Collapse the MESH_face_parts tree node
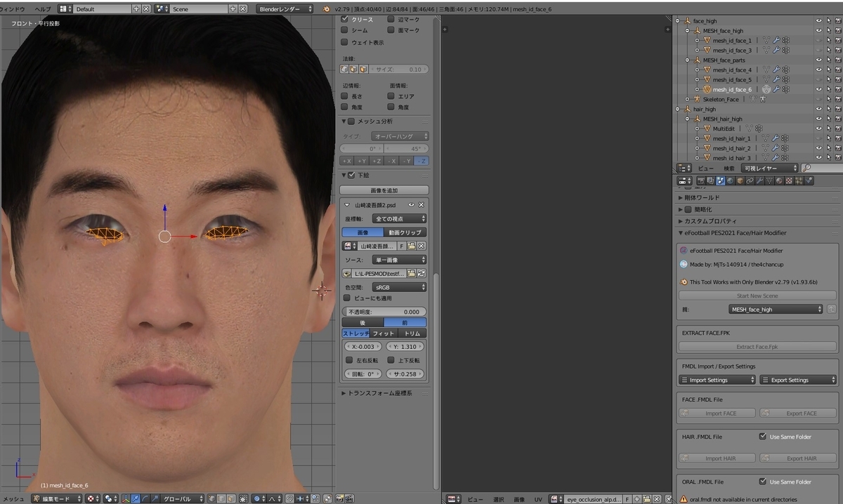Image resolution: width=843 pixels, height=504 pixels. [688, 60]
